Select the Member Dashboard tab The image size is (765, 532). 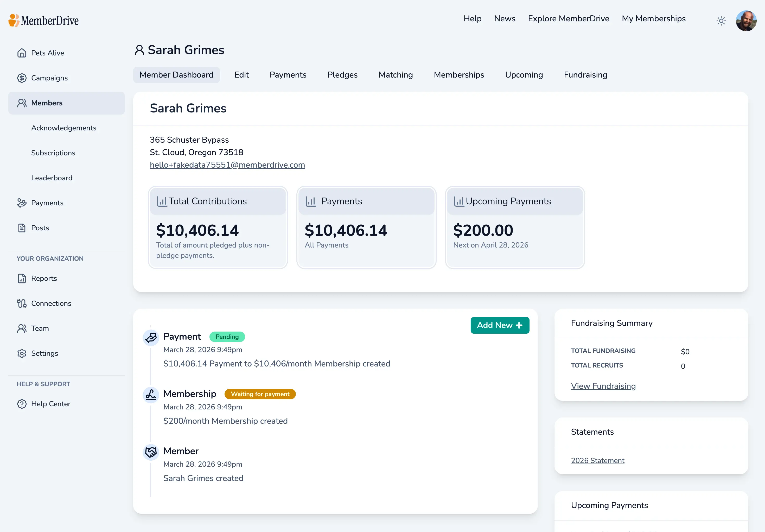pyautogui.click(x=176, y=75)
